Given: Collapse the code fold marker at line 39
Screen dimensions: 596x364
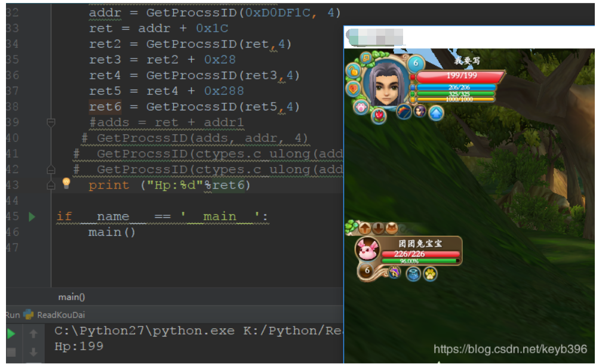Looking at the screenshot, I should (51, 122).
